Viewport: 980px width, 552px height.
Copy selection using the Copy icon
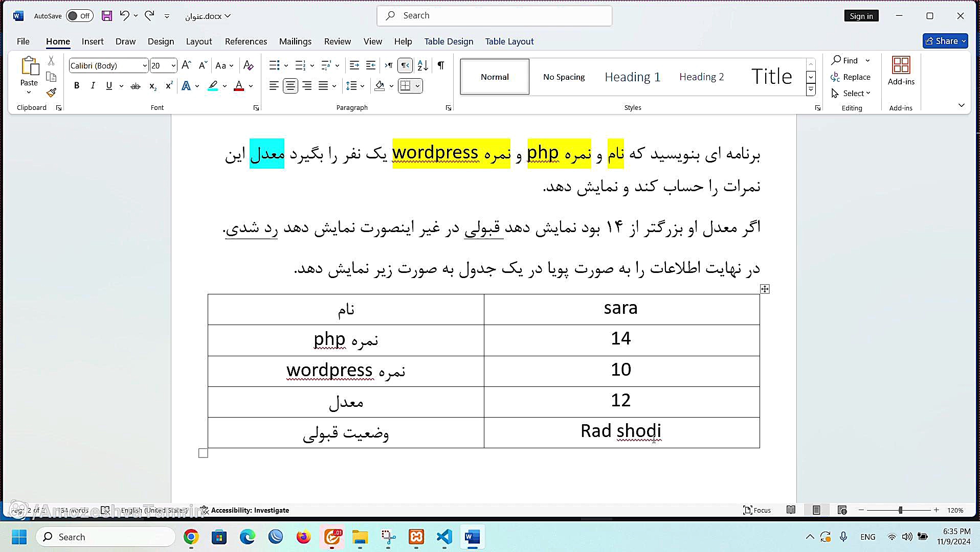(51, 77)
